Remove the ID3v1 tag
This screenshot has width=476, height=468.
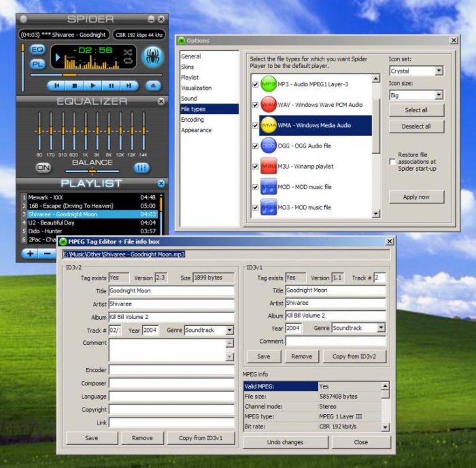301,356
